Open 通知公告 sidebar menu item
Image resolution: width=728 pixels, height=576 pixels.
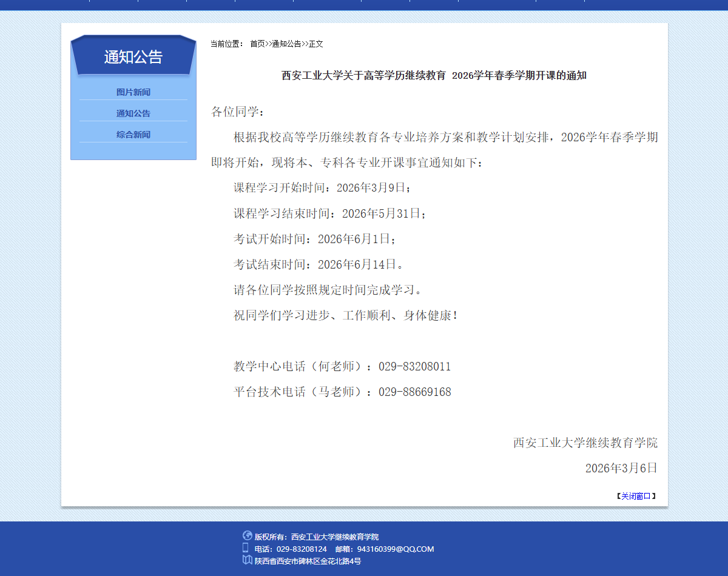(x=133, y=113)
